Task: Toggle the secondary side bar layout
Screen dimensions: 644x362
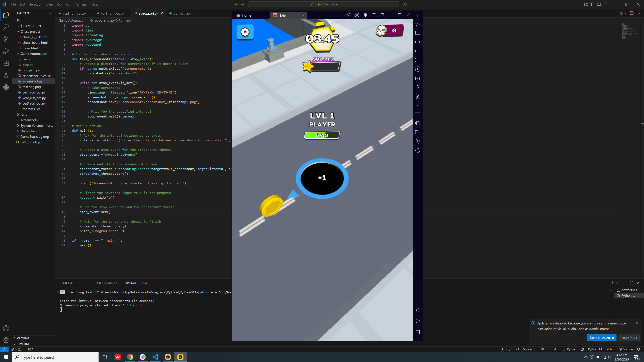Action: pos(605,4)
